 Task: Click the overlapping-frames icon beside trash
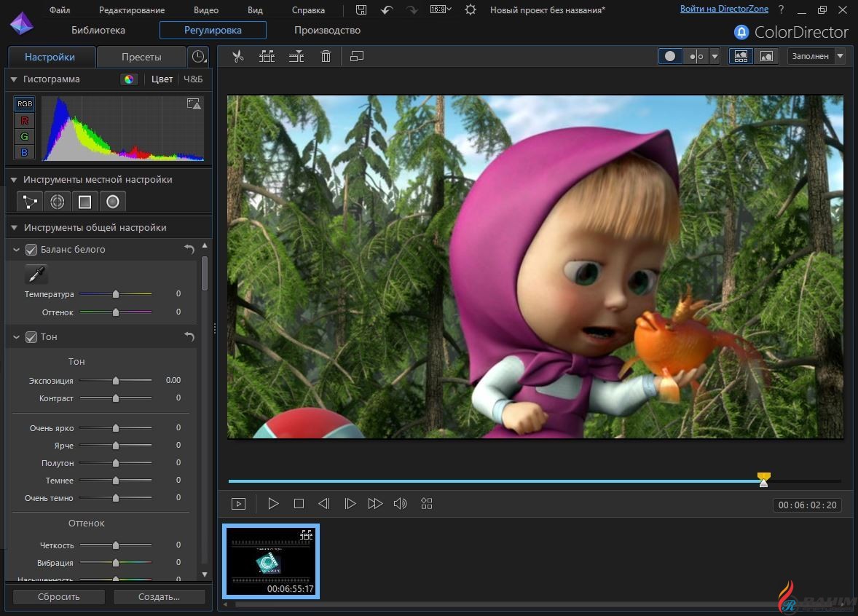357,56
